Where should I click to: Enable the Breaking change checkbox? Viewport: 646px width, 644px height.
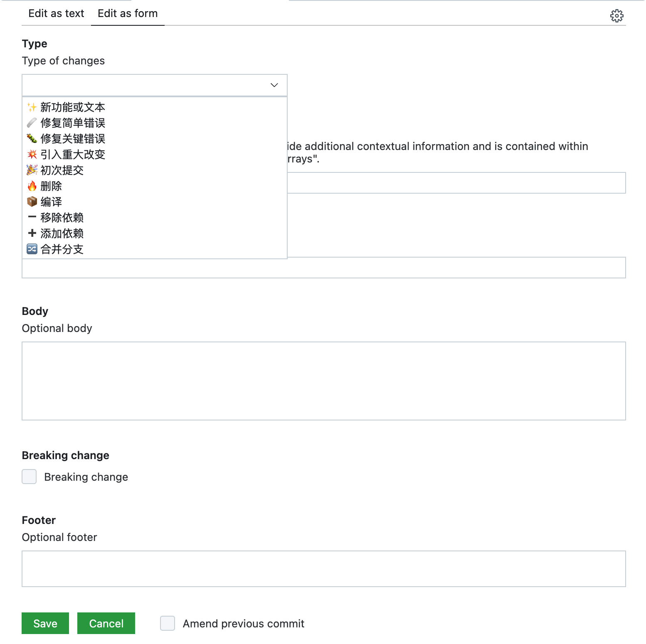pyautogui.click(x=29, y=477)
